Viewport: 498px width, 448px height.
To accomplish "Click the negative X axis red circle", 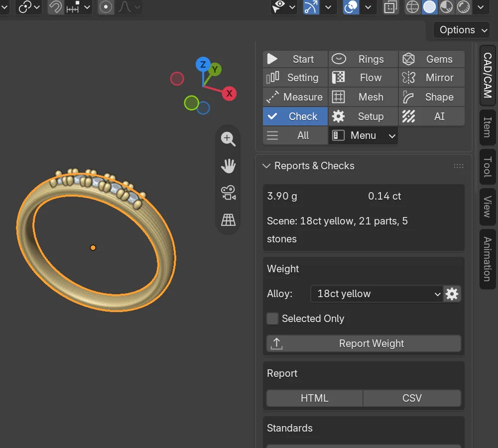I will click(x=177, y=79).
